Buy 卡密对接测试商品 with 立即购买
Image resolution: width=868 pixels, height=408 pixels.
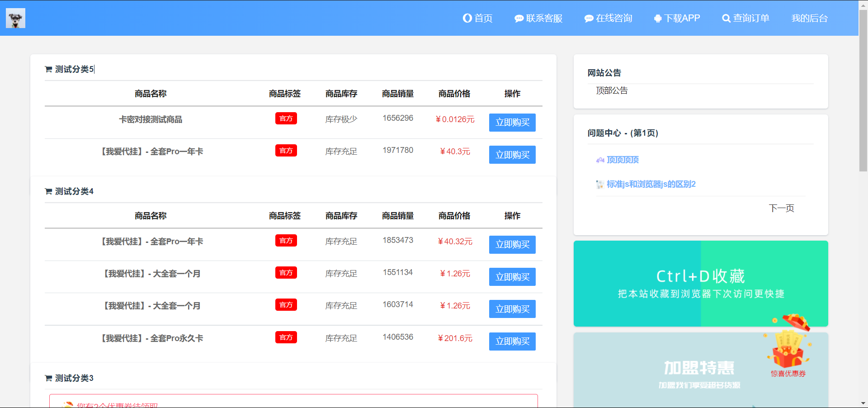pyautogui.click(x=512, y=123)
